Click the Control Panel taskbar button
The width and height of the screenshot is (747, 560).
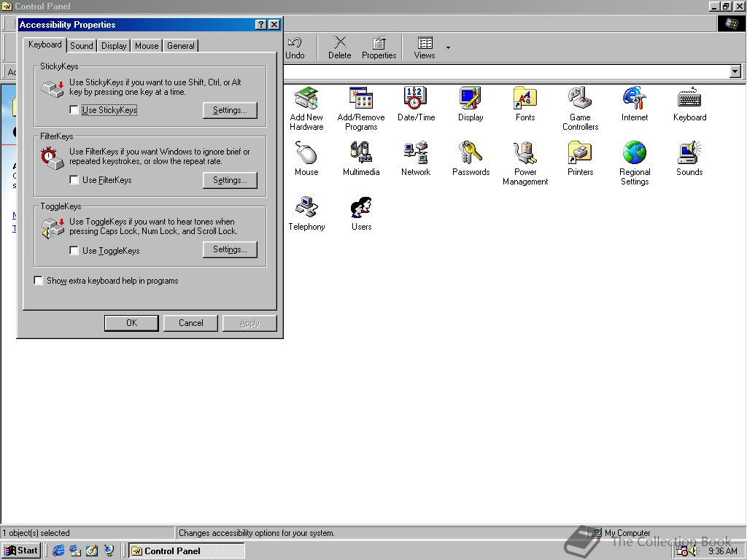click(186, 551)
